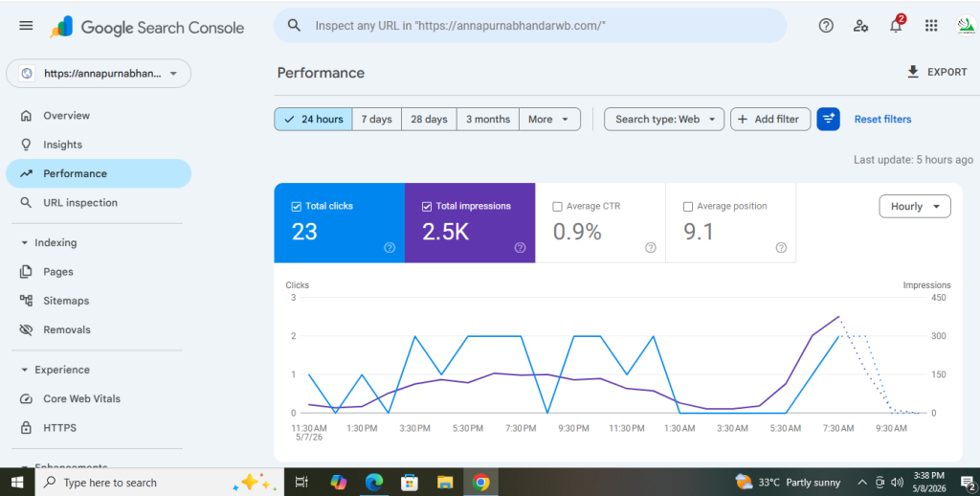
Task: Go to Overview in sidebar
Action: [x=99, y=116]
